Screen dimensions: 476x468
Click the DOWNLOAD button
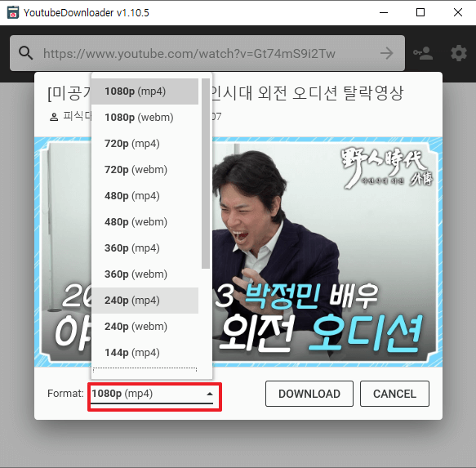click(x=309, y=394)
